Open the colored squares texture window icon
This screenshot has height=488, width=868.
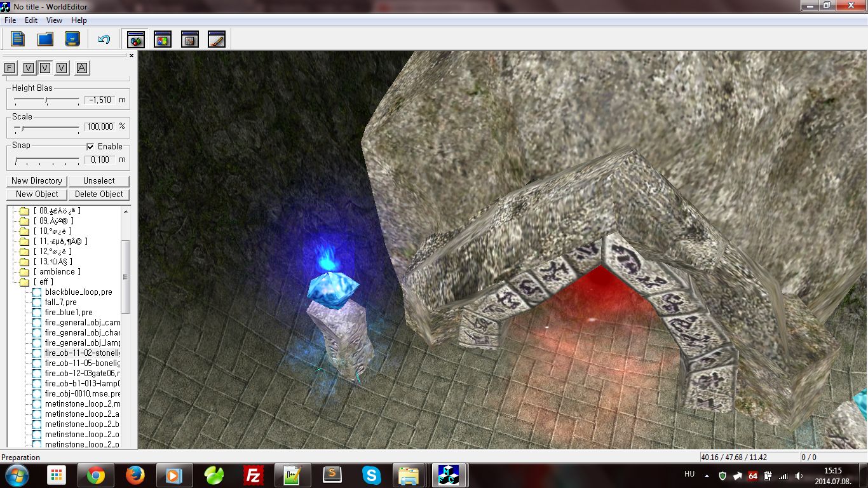tap(163, 39)
